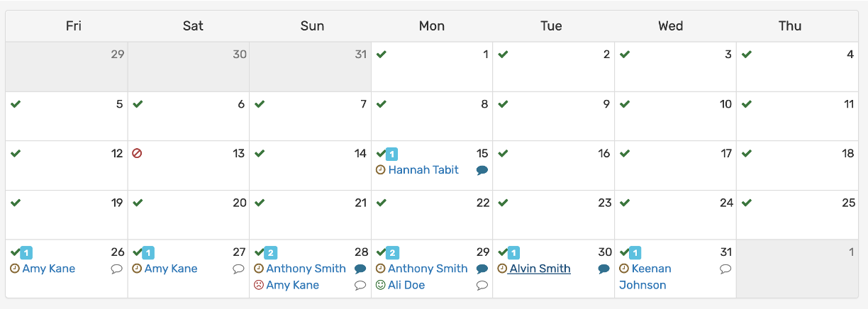Click the count badge on day 15
Viewport: 868px width, 309px height.
(x=392, y=154)
